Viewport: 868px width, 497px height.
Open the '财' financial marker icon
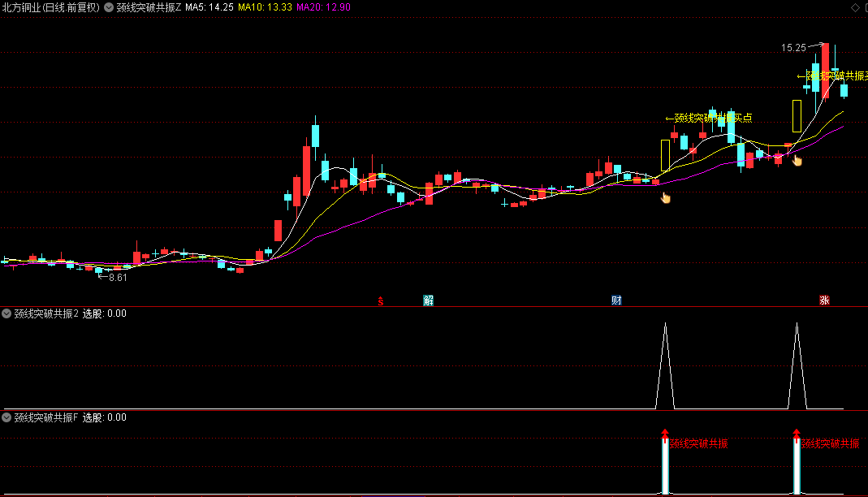pos(616,300)
